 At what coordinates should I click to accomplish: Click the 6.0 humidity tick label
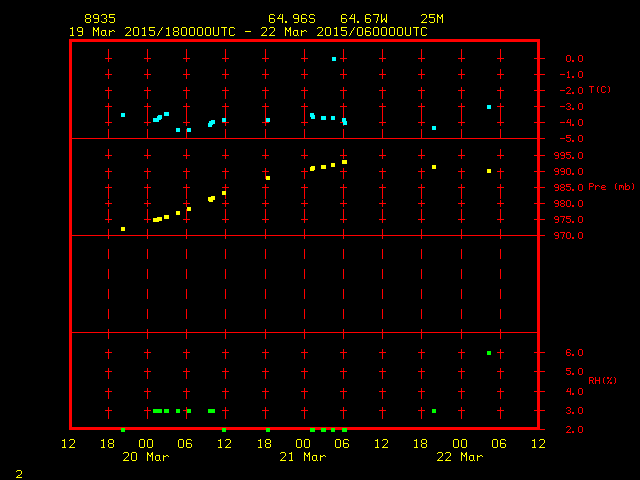(x=574, y=353)
